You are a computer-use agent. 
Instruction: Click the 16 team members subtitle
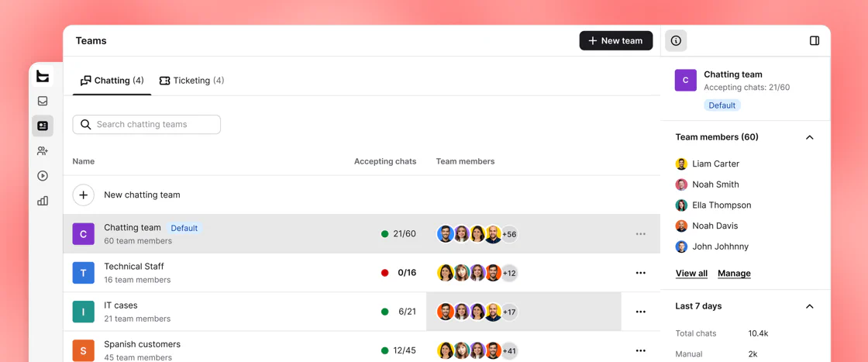[x=137, y=280]
